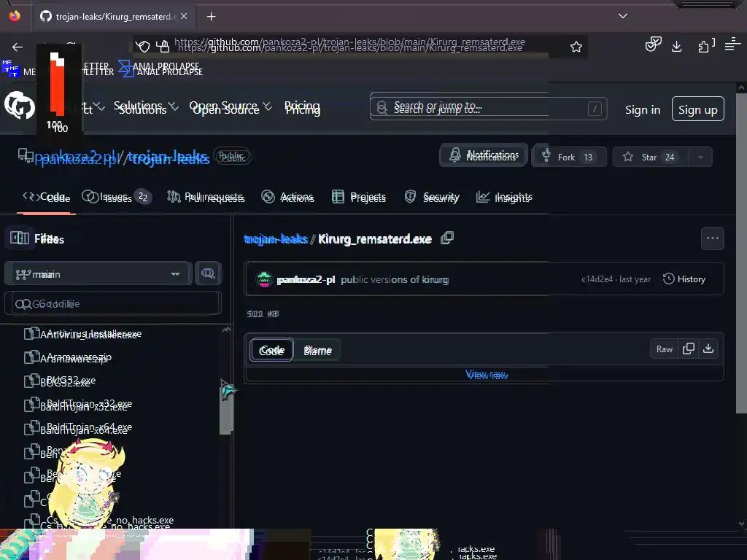Click the browser back arrow
747x560 pixels.
(x=18, y=47)
